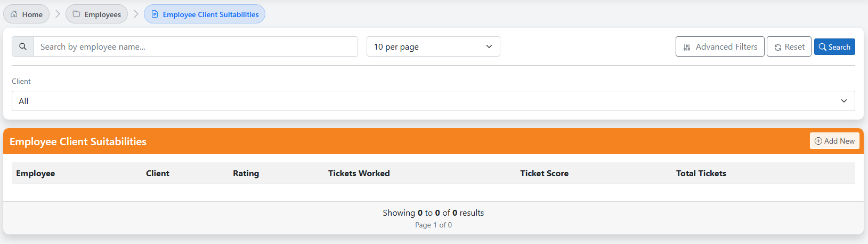Click the Advanced Filters button
This screenshot has height=244, width=868.
(720, 47)
